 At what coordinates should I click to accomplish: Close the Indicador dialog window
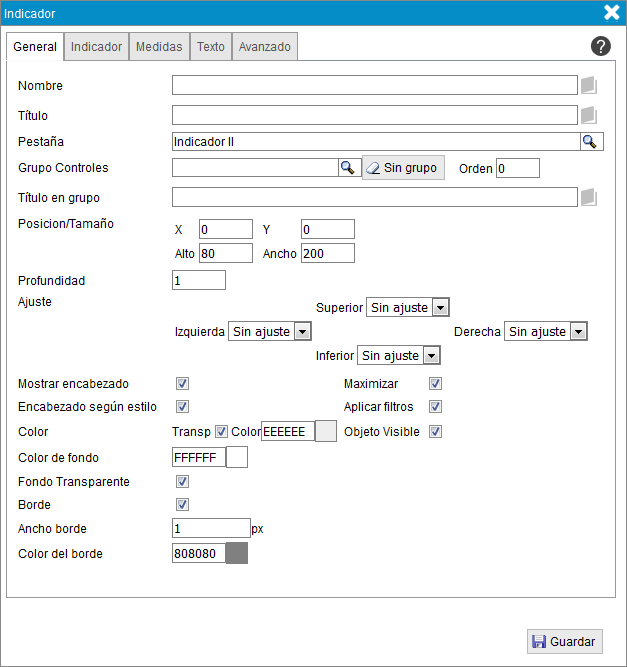(612, 13)
